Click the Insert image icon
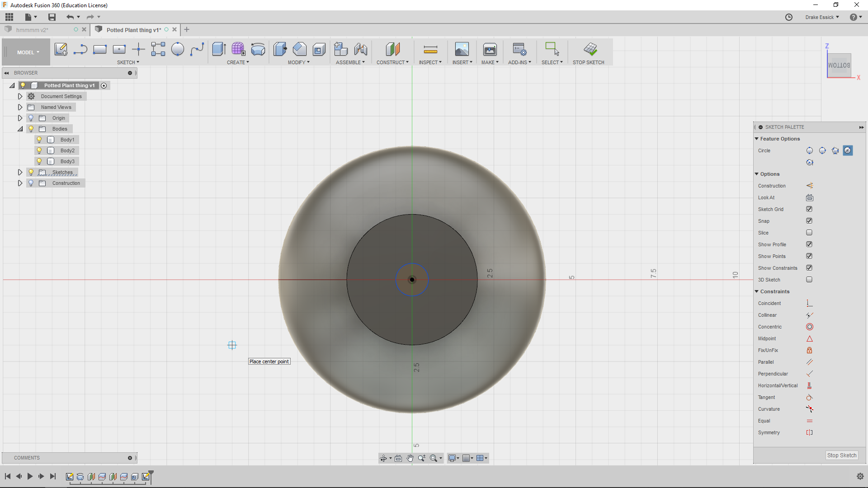Viewport: 868px width, 488px height. point(462,49)
